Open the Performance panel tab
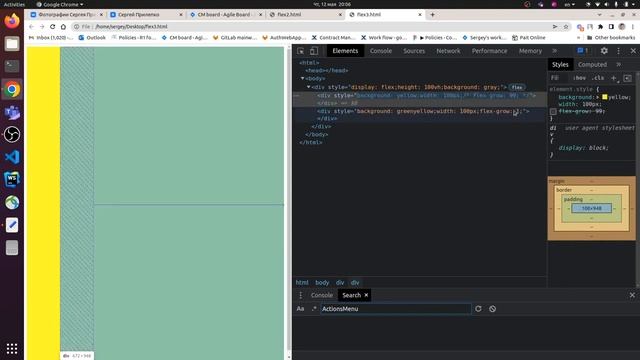Viewport: 640px width, 360px height. [x=489, y=51]
